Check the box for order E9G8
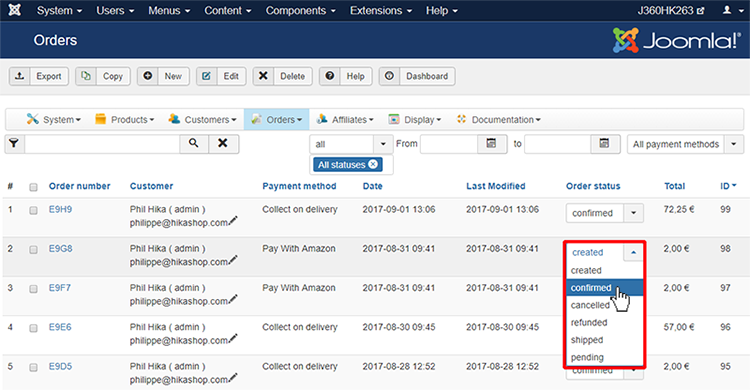 click(x=33, y=250)
